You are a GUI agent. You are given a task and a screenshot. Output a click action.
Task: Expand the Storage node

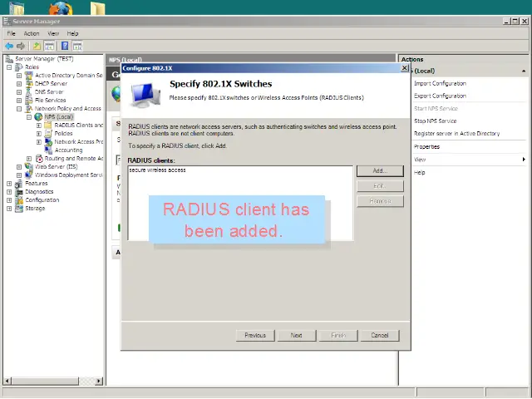point(9,209)
